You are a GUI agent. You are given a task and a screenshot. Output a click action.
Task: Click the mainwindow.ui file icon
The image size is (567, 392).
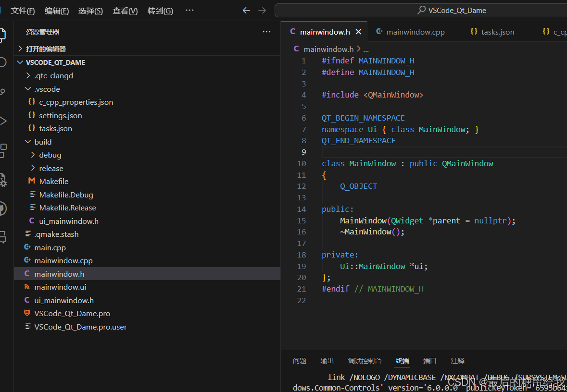27,286
